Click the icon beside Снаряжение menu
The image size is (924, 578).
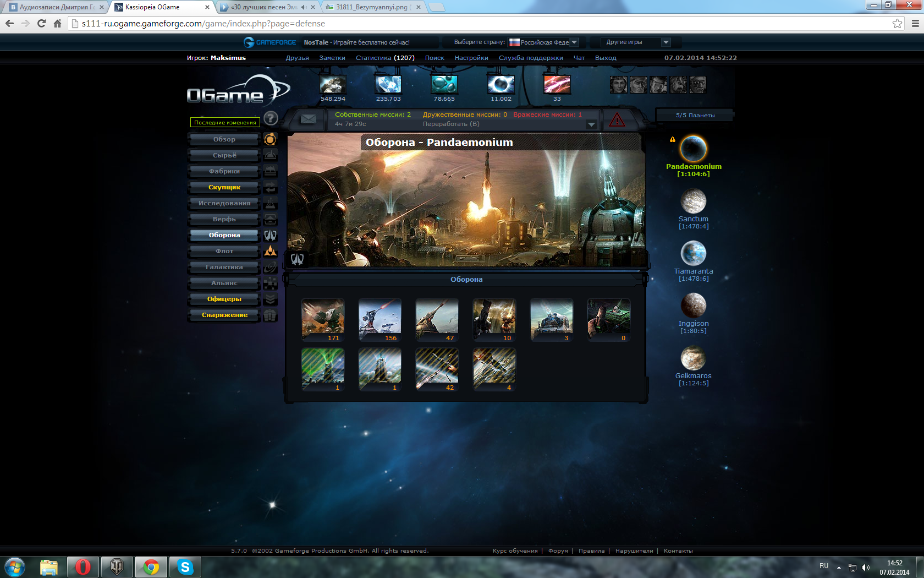click(x=270, y=315)
